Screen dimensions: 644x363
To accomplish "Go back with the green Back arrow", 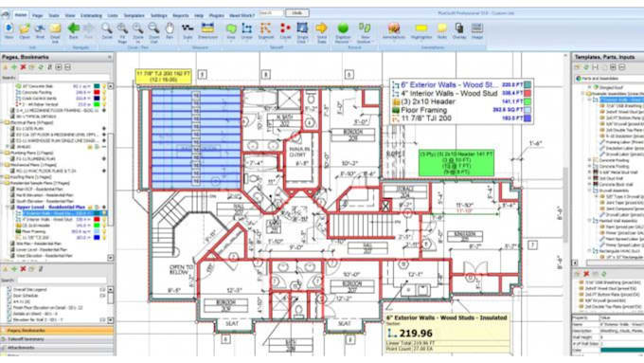I will (x=74, y=27).
